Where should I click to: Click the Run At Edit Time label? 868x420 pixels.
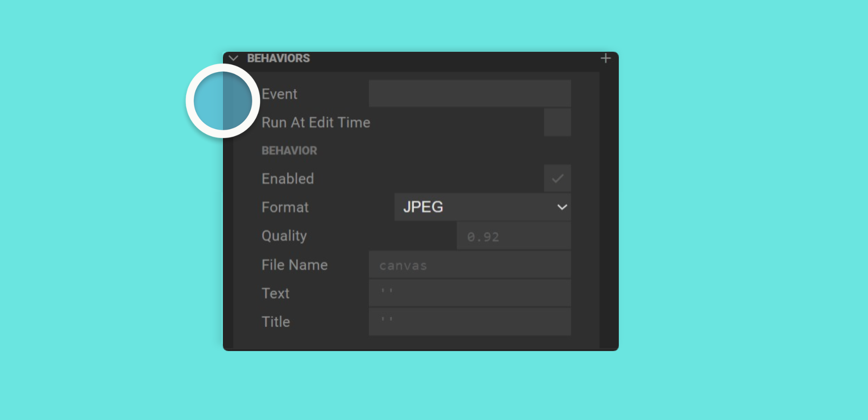[x=316, y=122]
